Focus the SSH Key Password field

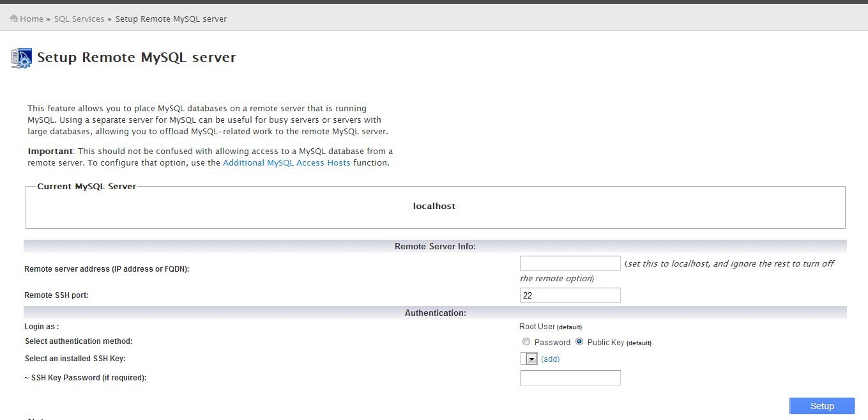tap(570, 378)
